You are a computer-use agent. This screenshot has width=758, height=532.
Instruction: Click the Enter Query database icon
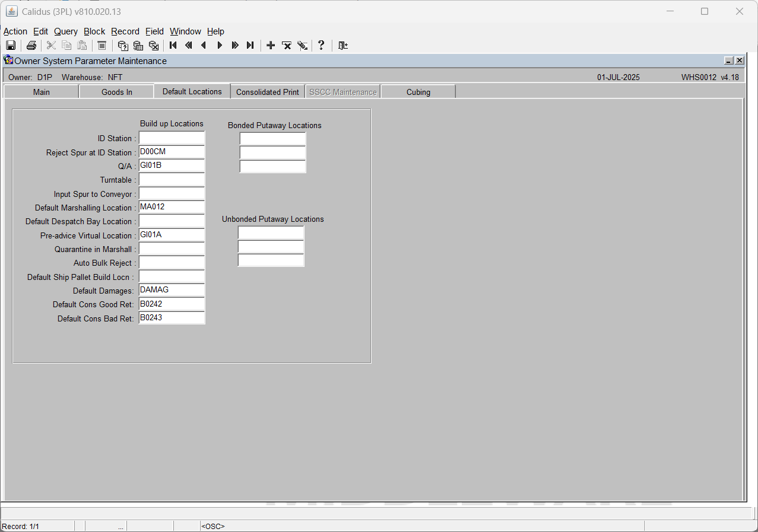[123, 46]
